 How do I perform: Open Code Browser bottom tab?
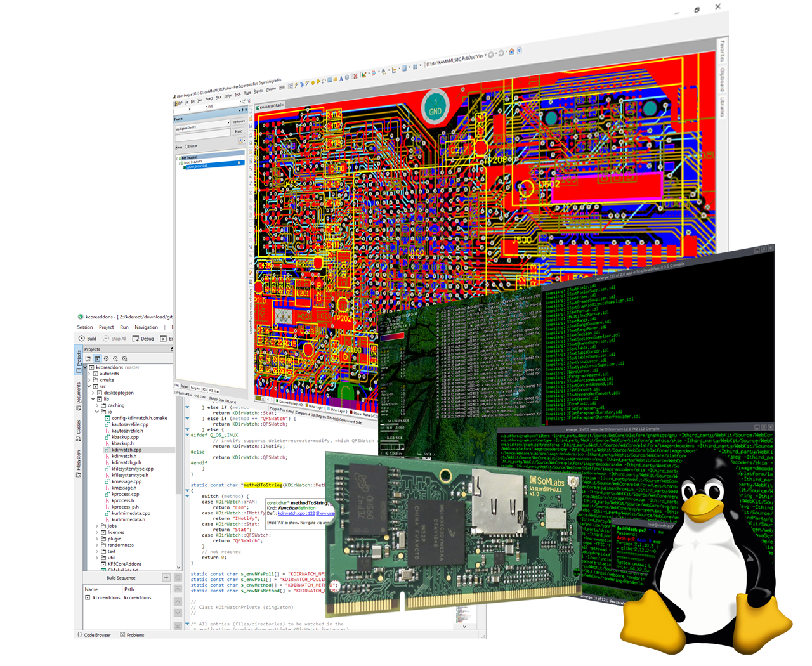click(x=94, y=635)
